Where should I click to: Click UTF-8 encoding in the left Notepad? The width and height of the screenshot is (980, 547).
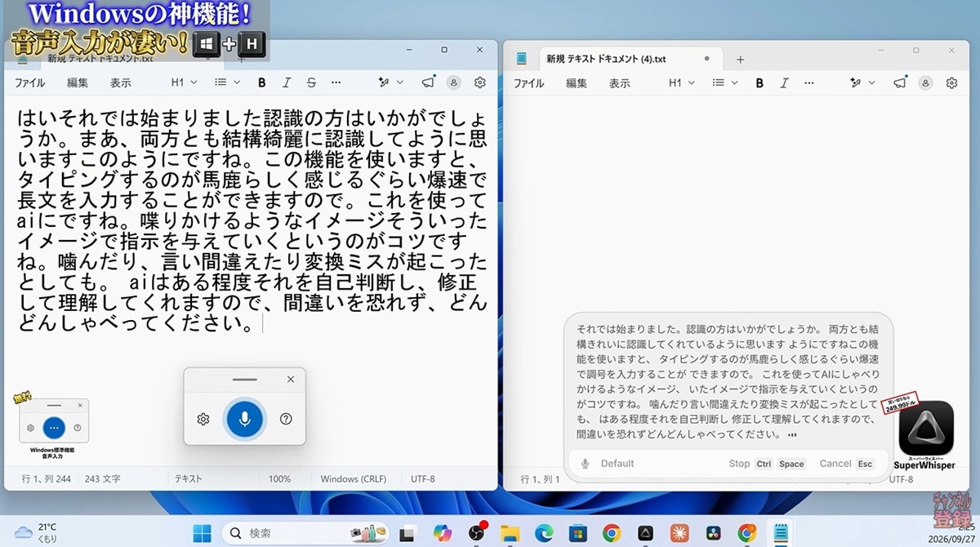click(x=423, y=479)
